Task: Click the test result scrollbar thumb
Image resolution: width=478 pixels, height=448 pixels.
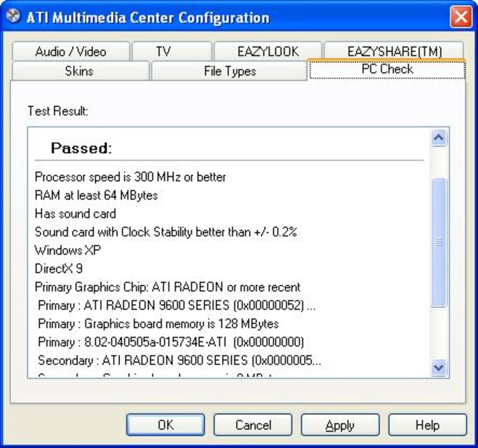Action: pos(439,242)
